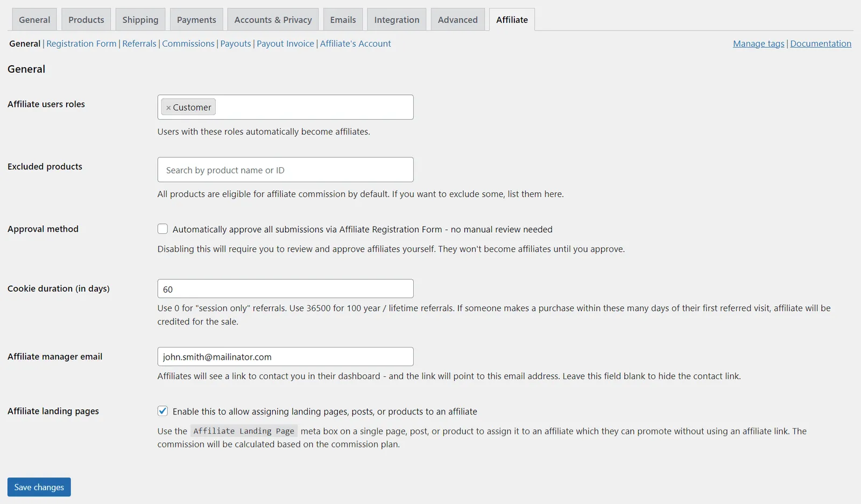The width and height of the screenshot is (861, 504).
Task: Click the 'Excluded products' label
Action: [x=45, y=167]
